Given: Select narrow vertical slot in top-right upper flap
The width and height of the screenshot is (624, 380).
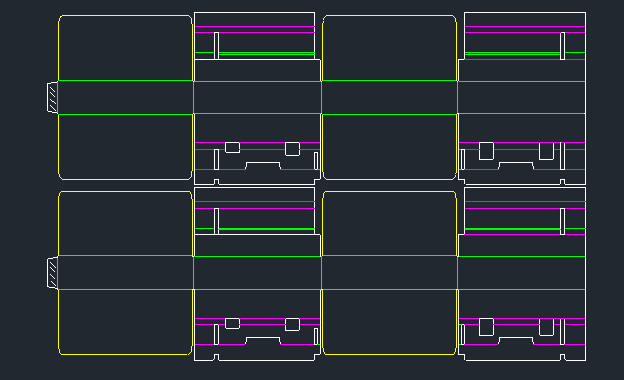Looking at the screenshot, I should [x=562, y=46].
